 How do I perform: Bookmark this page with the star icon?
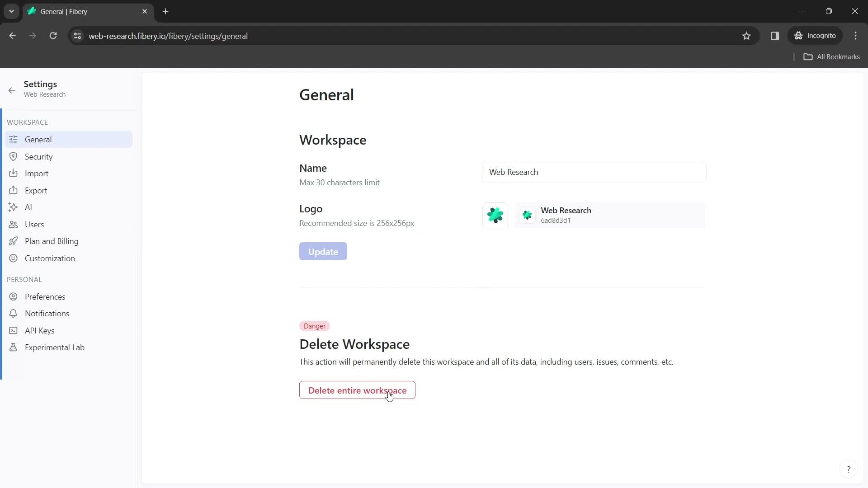click(x=746, y=36)
